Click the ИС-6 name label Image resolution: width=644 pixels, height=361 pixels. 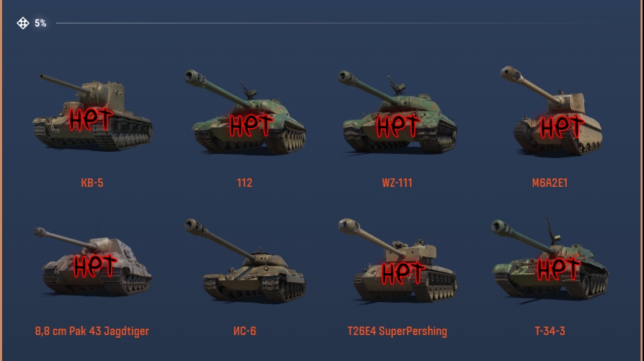point(244,332)
